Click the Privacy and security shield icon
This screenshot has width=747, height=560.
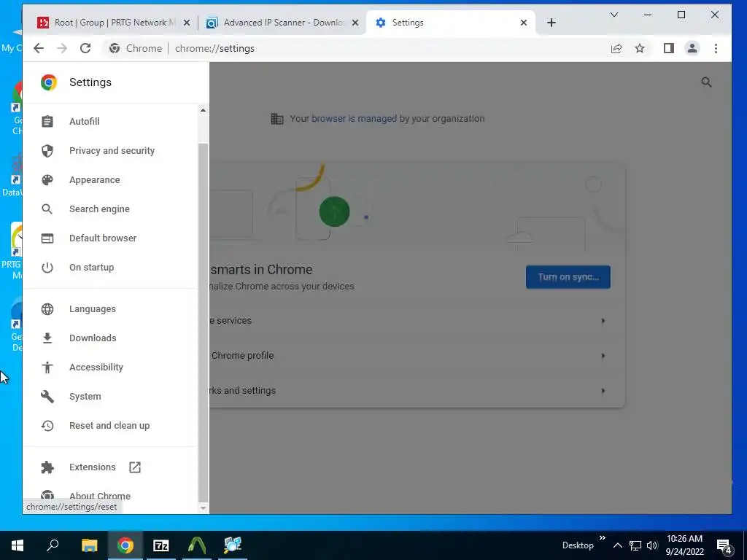tap(47, 151)
